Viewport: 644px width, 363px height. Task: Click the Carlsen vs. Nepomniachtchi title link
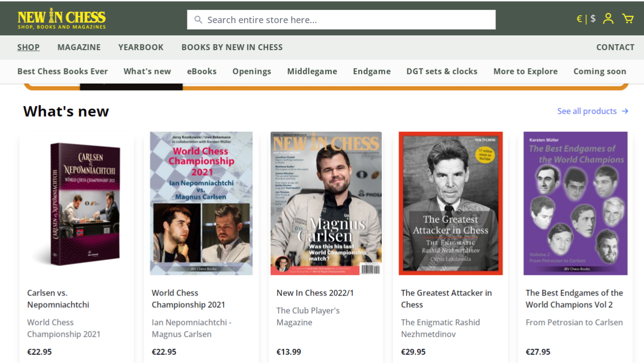pyautogui.click(x=58, y=299)
